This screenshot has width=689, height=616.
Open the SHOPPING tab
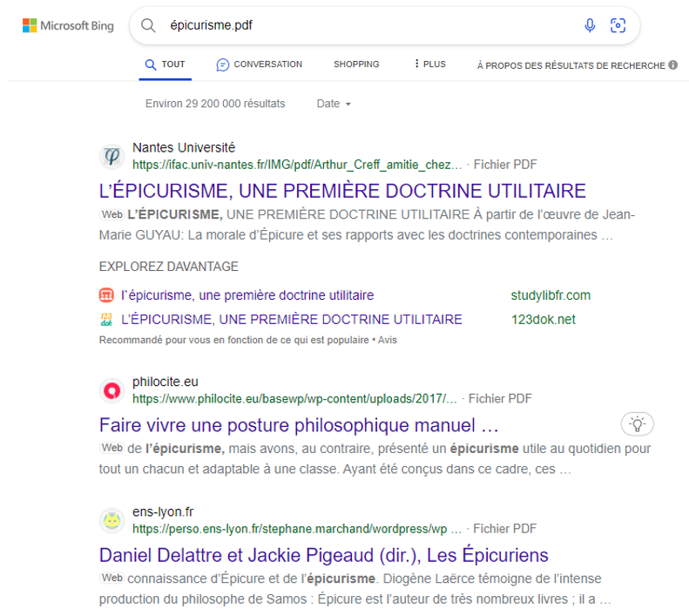tap(356, 64)
